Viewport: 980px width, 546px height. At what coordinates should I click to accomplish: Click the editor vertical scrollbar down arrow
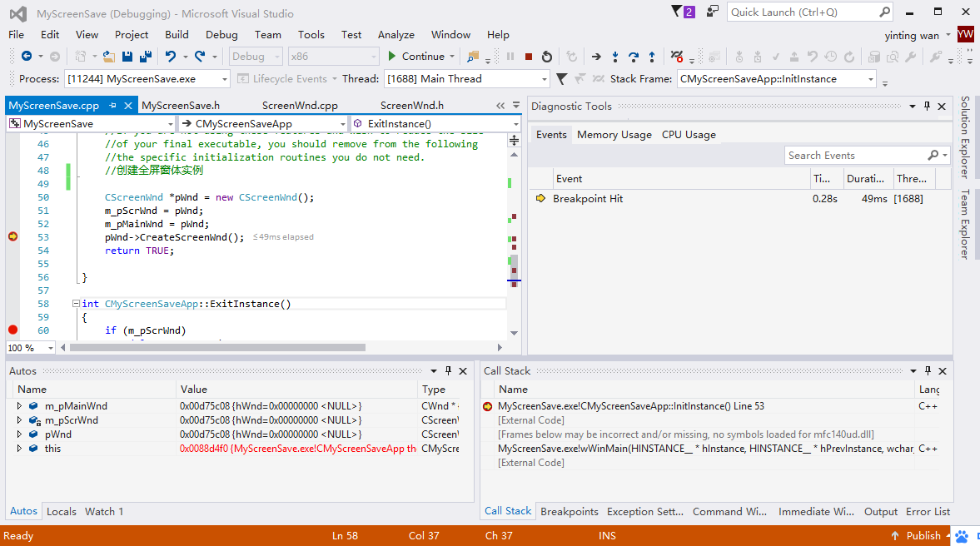[x=514, y=333]
